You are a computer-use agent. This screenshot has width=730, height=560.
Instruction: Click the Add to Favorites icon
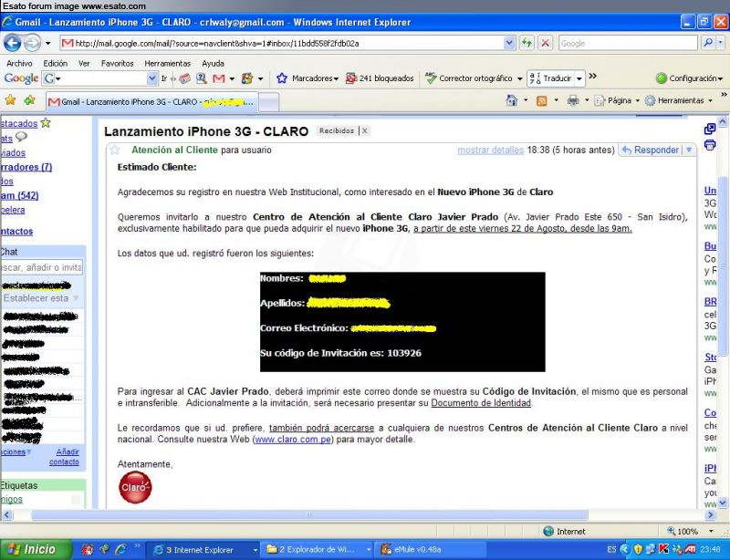29,100
